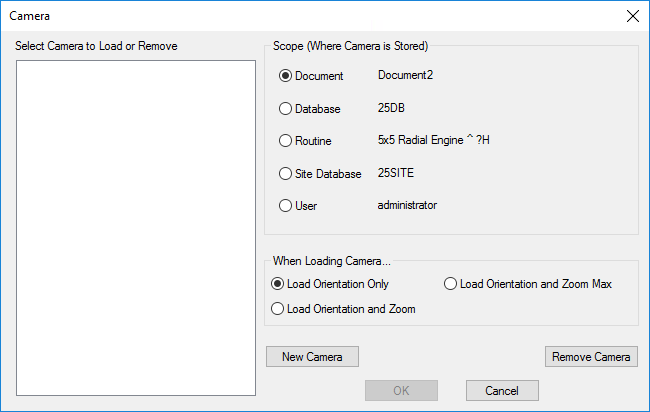Screen dimensions: 650x412
Task: Click the 25DB database name
Action: click(x=390, y=108)
